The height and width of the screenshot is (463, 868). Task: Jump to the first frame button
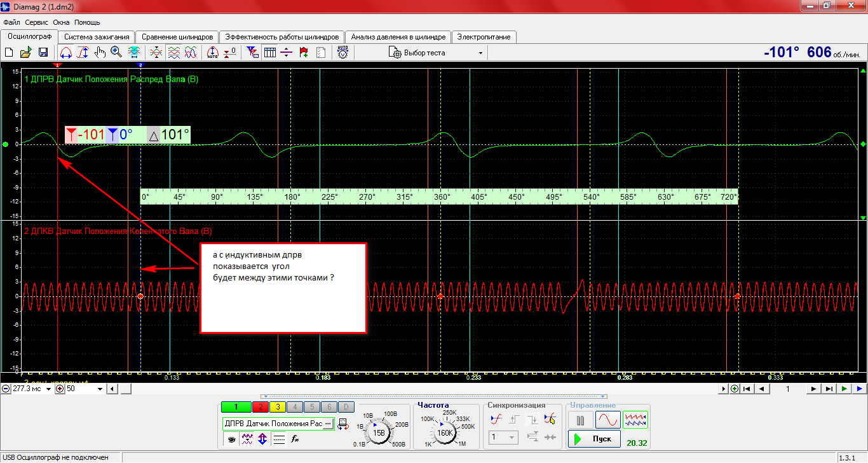pyautogui.click(x=747, y=389)
